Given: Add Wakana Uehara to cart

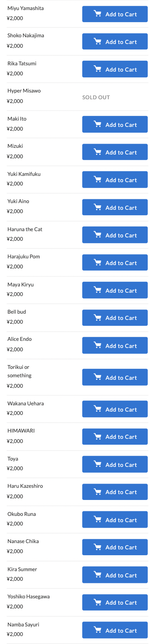Looking at the screenshot, I should pos(115,410).
